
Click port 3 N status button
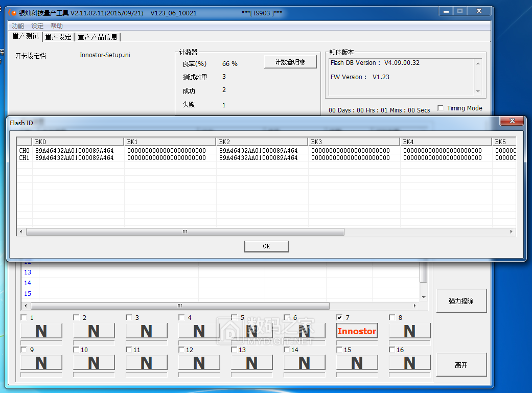coord(146,331)
